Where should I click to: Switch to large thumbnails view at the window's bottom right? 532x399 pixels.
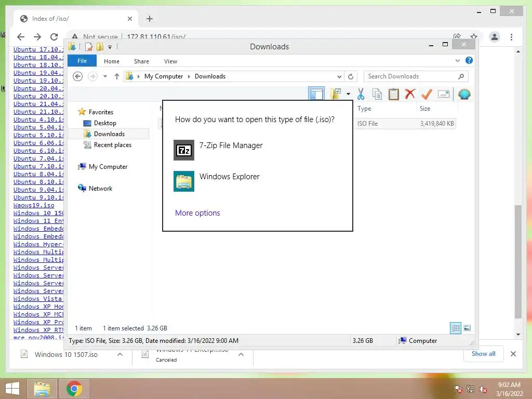[x=467, y=328]
